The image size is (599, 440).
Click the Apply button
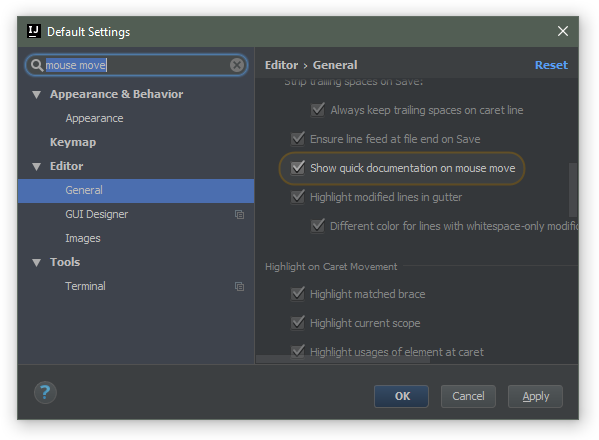(x=535, y=396)
